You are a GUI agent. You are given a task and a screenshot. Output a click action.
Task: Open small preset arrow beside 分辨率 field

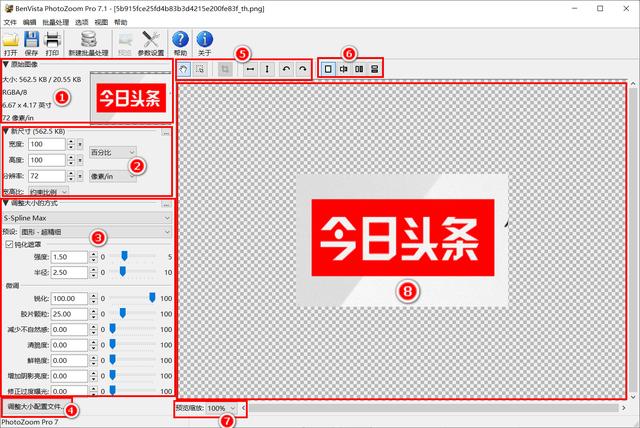[x=80, y=176]
